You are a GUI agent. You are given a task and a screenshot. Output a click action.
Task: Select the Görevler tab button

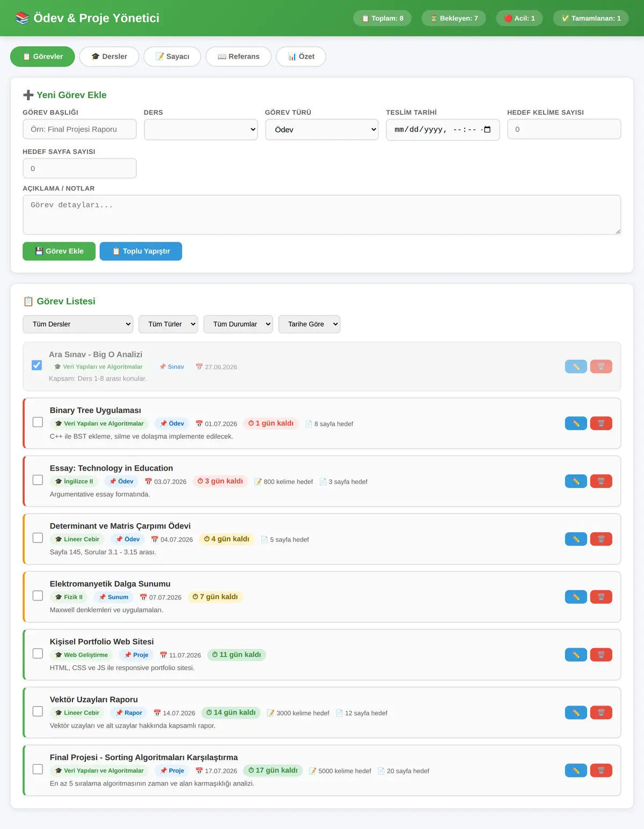pyautogui.click(x=42, y=56)
